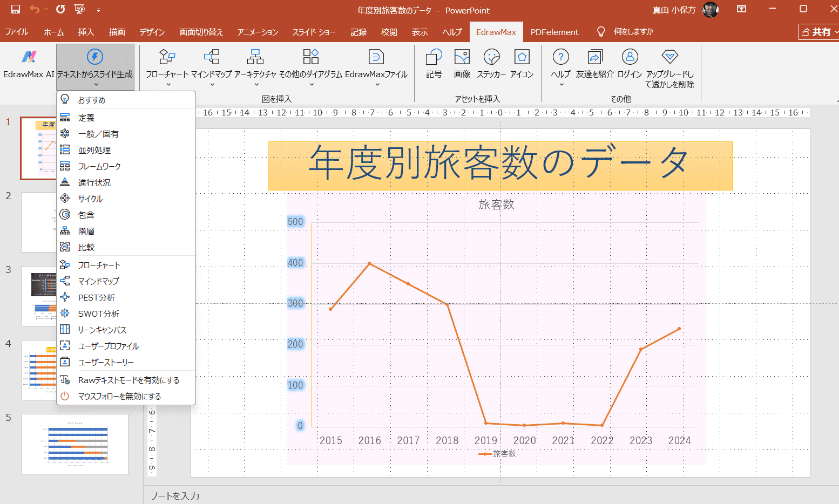Enable Raw text mode option
Image resolution: width=839 pixels, height=504 pixels.
pos(128,380)
